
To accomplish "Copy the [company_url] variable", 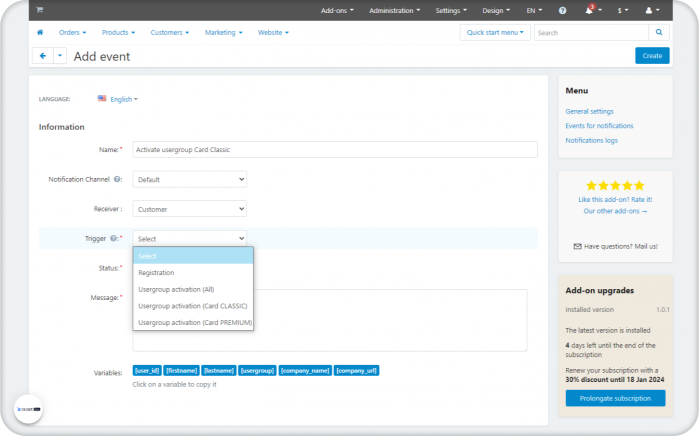I will (356, 370).
